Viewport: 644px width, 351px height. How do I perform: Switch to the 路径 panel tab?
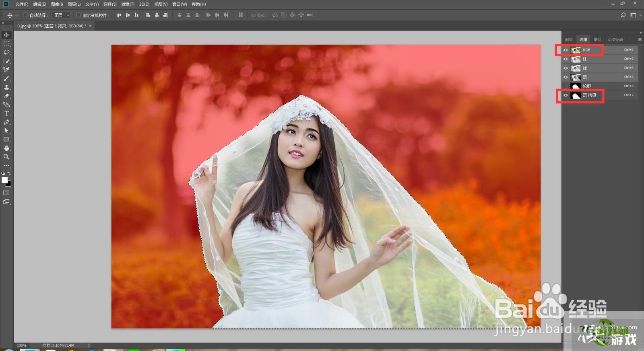597,39
